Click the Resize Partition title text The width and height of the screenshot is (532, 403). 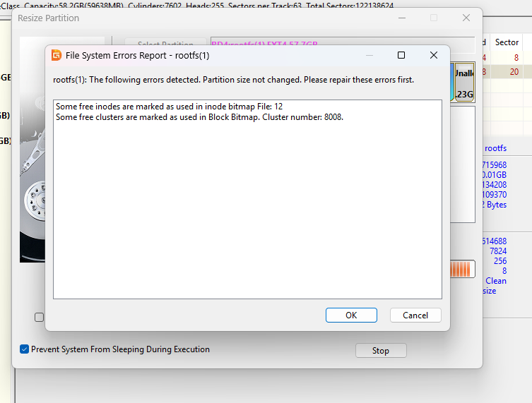tap(49, 18)
